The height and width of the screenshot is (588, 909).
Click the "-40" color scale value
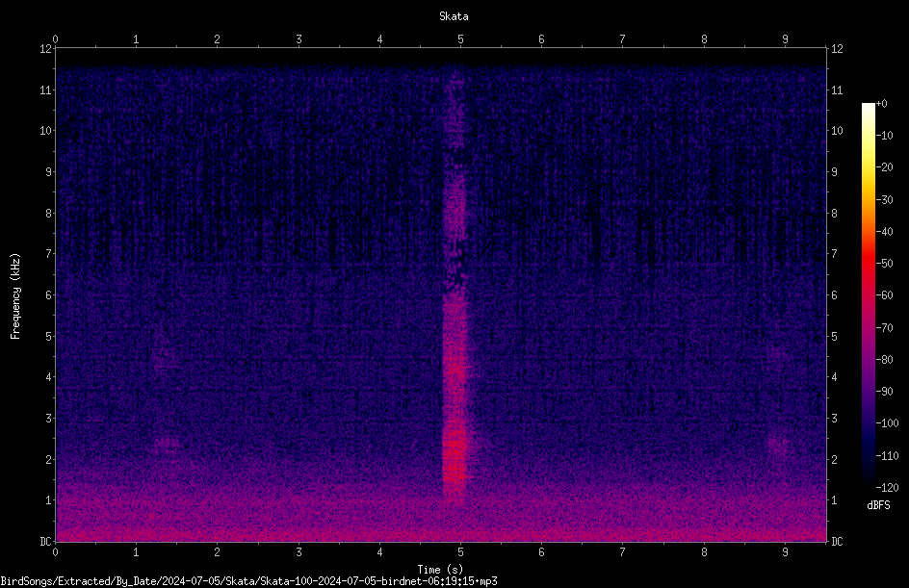click(884, 232)
